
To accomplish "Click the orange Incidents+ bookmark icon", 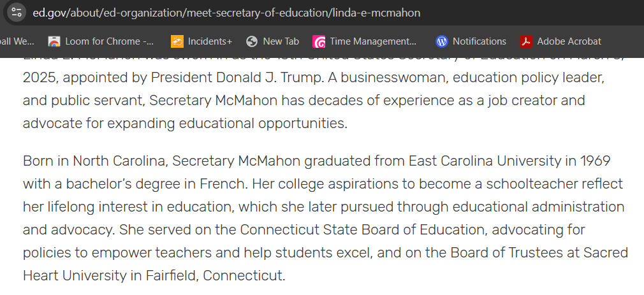I will click(x=177, y=41).
